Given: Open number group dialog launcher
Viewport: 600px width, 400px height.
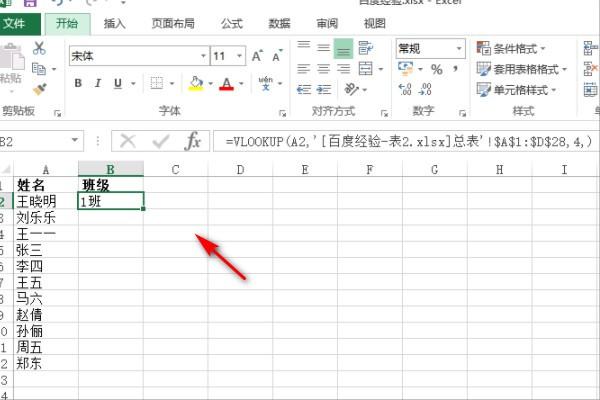Looking at the screenshot, I should [462, 113].
